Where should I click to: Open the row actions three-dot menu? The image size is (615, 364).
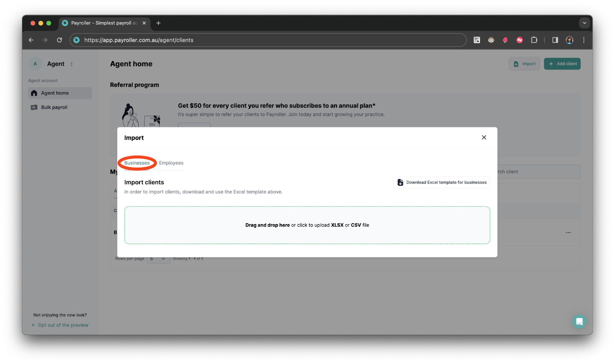tap(568, 233)
